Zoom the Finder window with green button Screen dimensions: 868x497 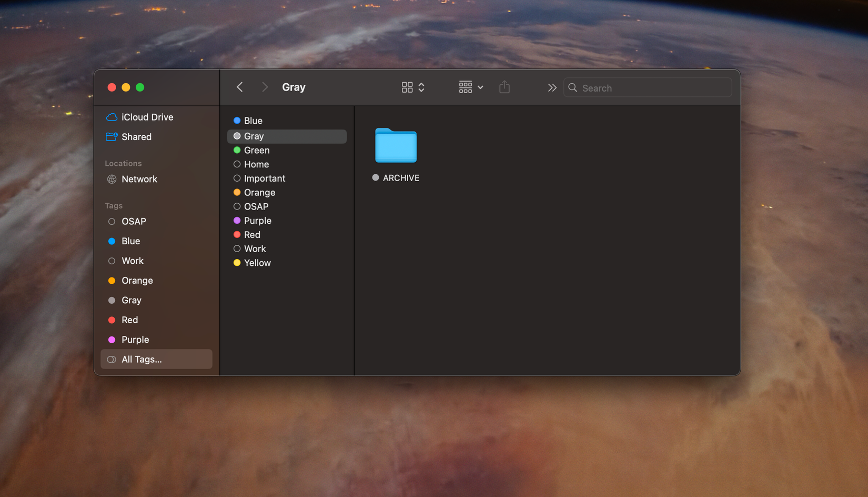click(x=140, y=87)
